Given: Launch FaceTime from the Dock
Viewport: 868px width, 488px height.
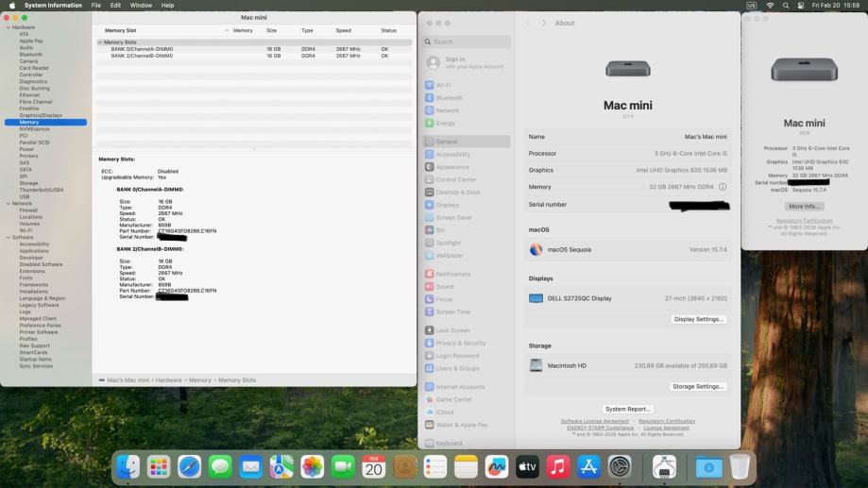Looking at the screenshot, I should (x=343, y=467).
